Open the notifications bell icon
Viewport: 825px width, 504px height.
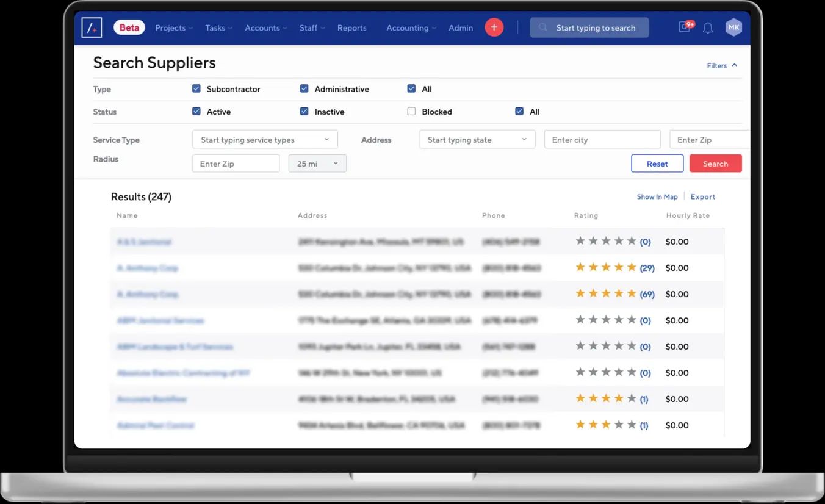[x=708, y=28]
